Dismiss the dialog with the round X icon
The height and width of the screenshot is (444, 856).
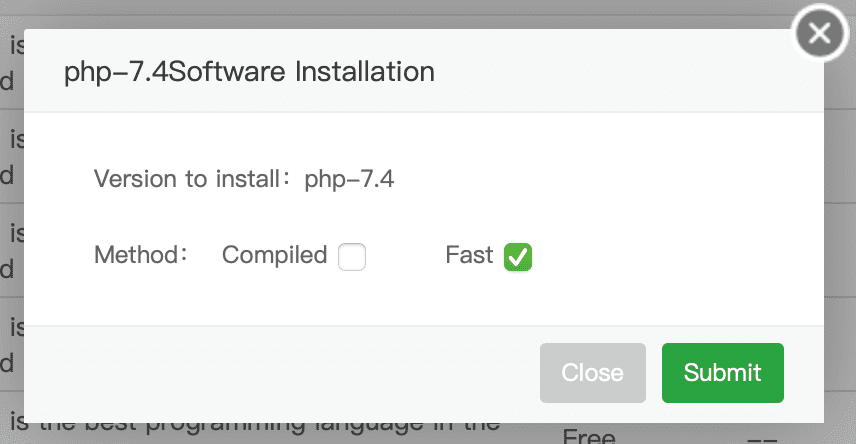click(820, 35)
